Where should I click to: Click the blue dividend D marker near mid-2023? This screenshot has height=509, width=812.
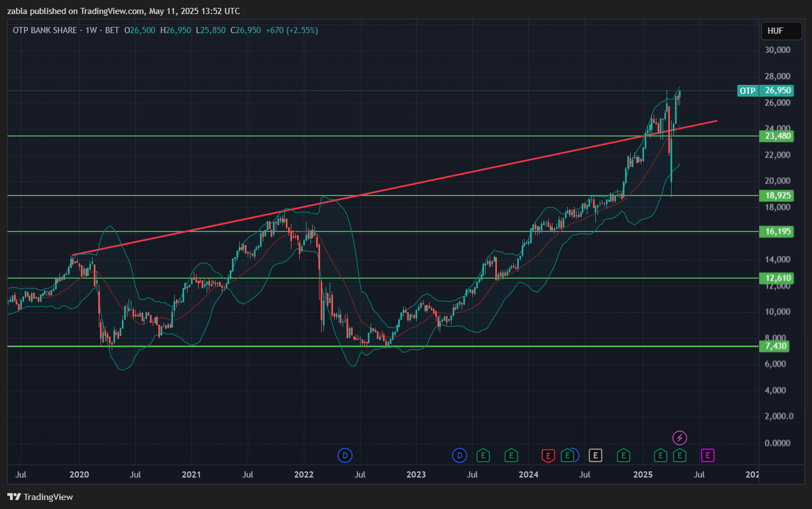459,456
